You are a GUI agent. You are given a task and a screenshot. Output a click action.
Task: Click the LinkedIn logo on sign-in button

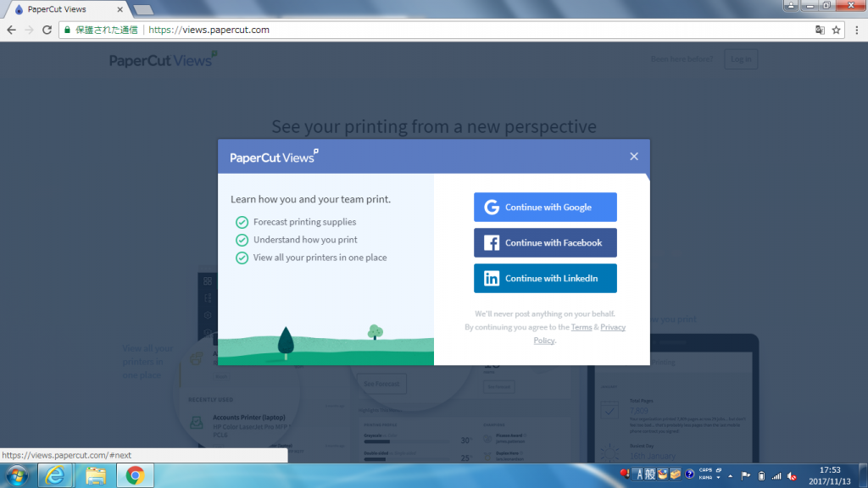pos(492,279)
